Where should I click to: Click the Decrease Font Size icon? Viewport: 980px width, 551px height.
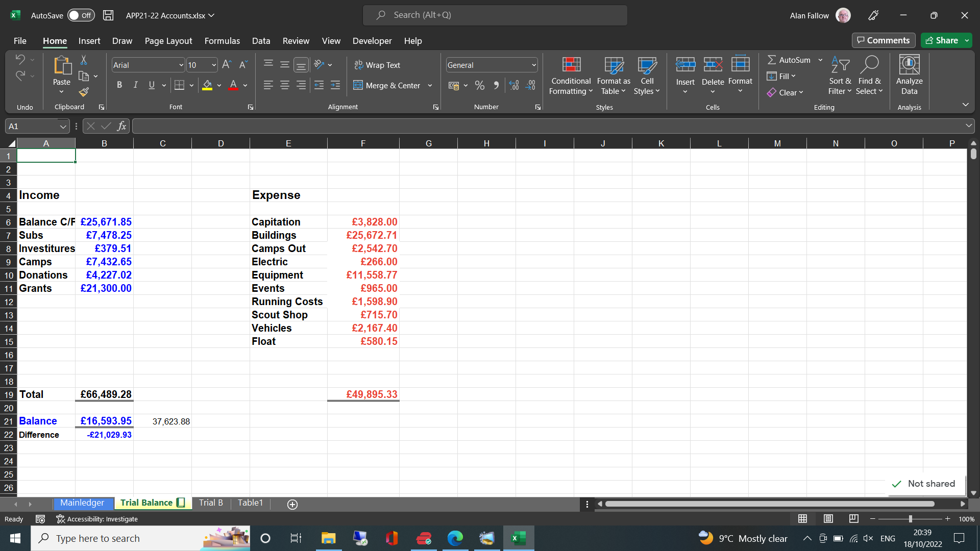click(x=243, y=64)
